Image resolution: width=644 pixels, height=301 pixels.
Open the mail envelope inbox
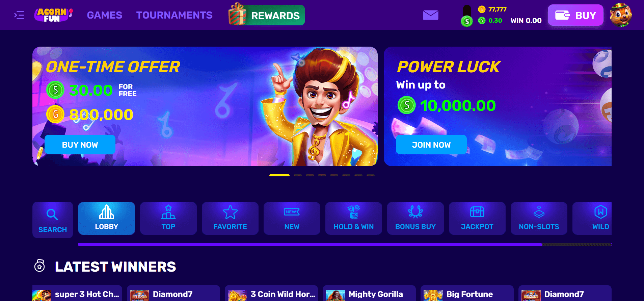tap(431, 15)
